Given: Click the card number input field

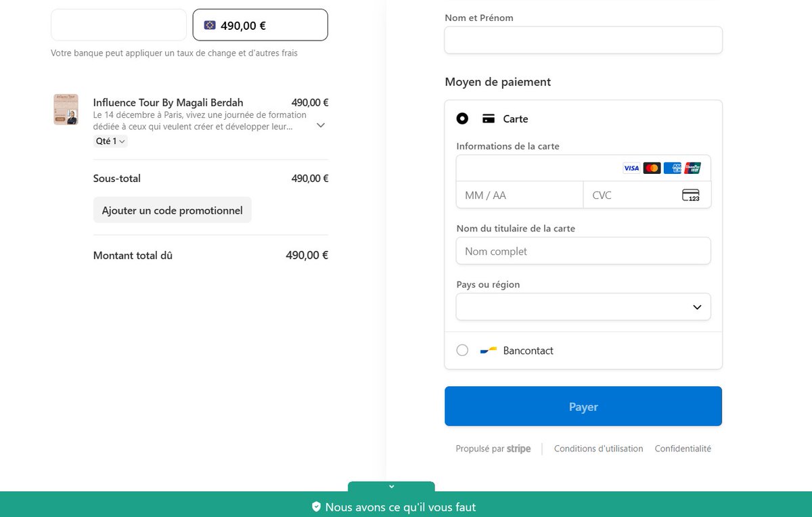Looking at the screenshot, I should point(583,168).
